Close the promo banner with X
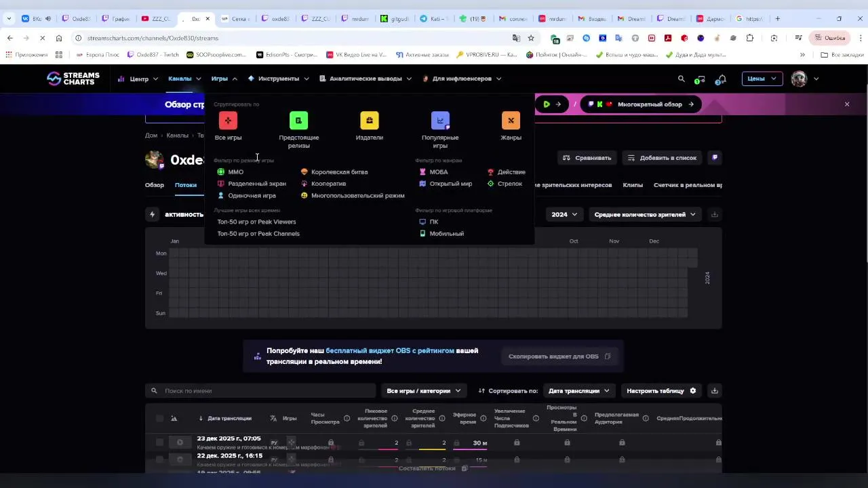This screenshot has width=868, height=488. (847, 104)
